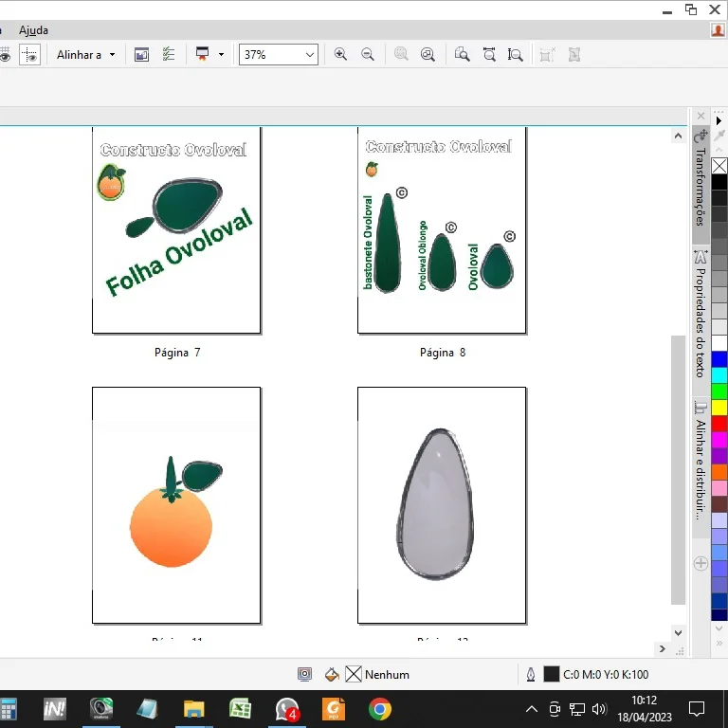This screenshot has height=728, width=728.
Task: Select the Página 7 thumbnail
Action: [176, 230]
